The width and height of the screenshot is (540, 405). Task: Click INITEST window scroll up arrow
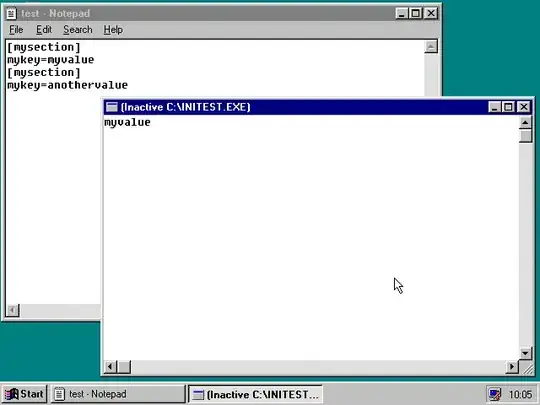(x=525, y=123)
